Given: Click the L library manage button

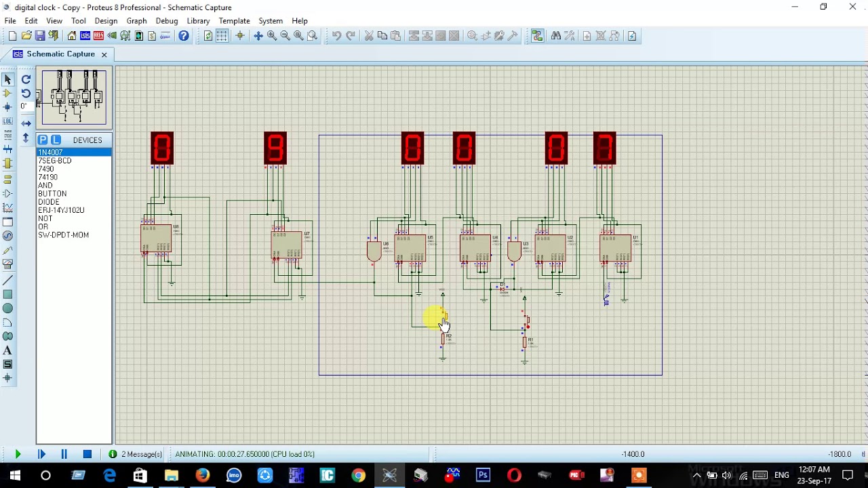Looking at the screenshot, I should (56, 140).
